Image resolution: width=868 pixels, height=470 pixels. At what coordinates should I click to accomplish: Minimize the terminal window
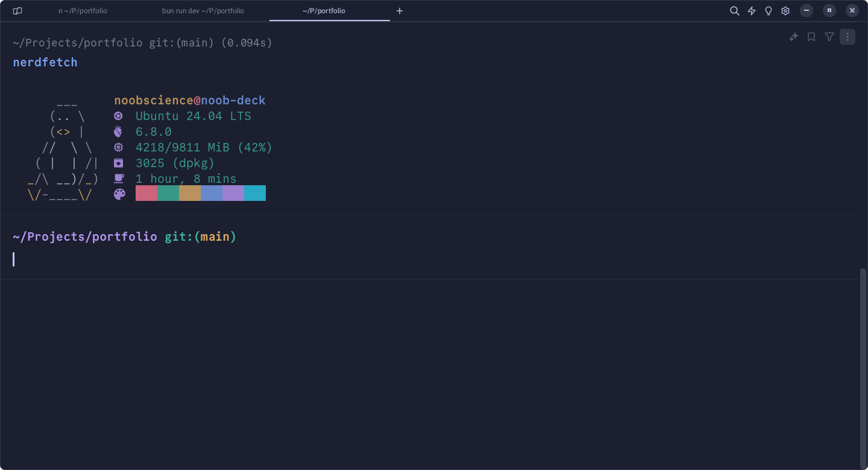[807, 11]
